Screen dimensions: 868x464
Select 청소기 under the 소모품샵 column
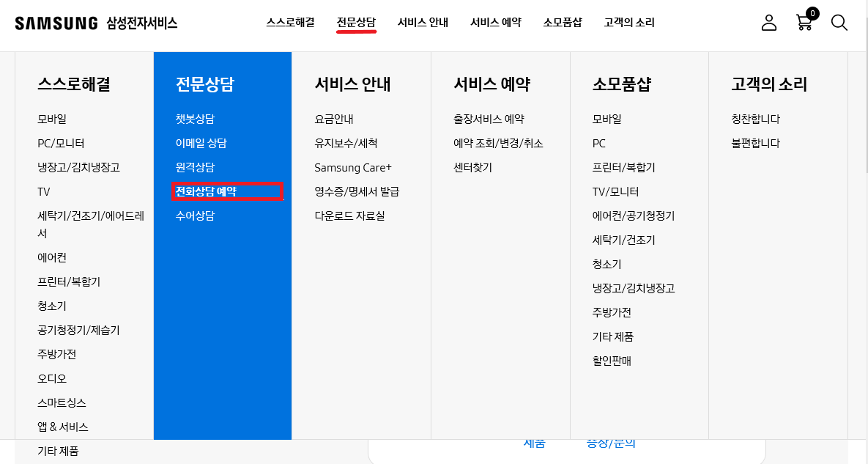coord(607,265)
